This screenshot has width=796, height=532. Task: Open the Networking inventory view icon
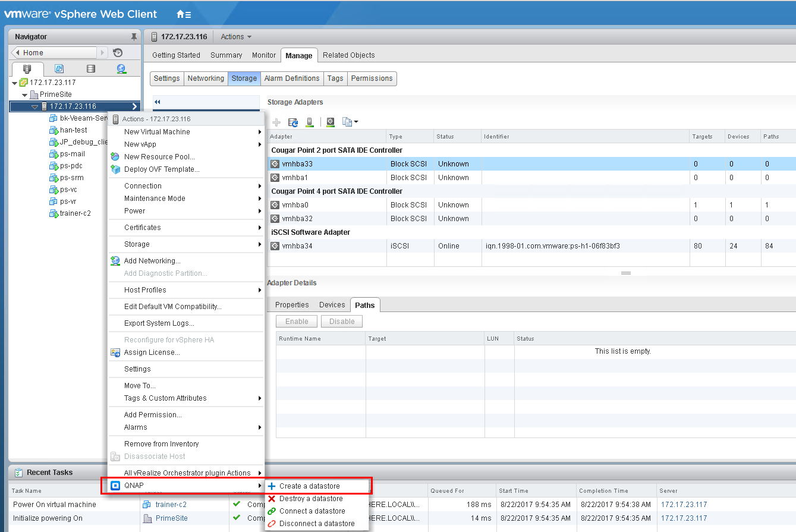[x=121, y=69]
